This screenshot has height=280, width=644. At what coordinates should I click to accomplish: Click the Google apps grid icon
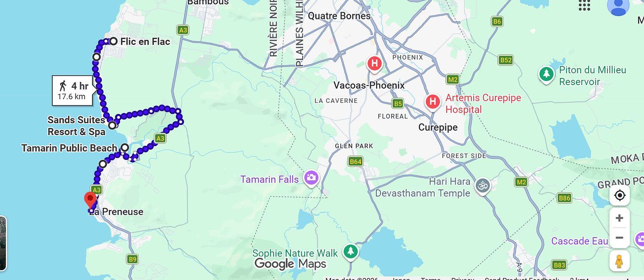[x=584, y=5]
